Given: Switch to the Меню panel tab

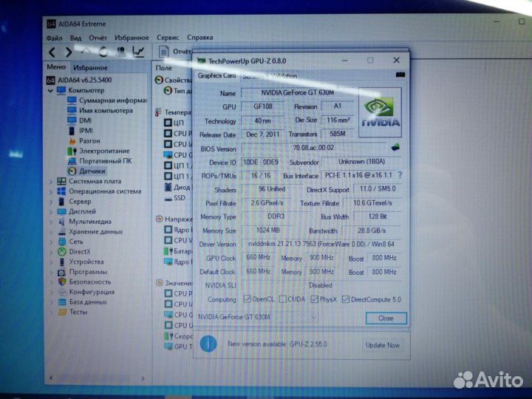Looking at the screenshot, I should coord(56,67).
